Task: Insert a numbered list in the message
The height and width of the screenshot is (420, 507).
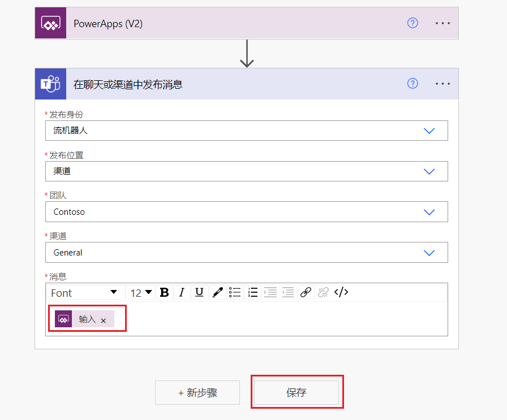Action: point(252,292)
